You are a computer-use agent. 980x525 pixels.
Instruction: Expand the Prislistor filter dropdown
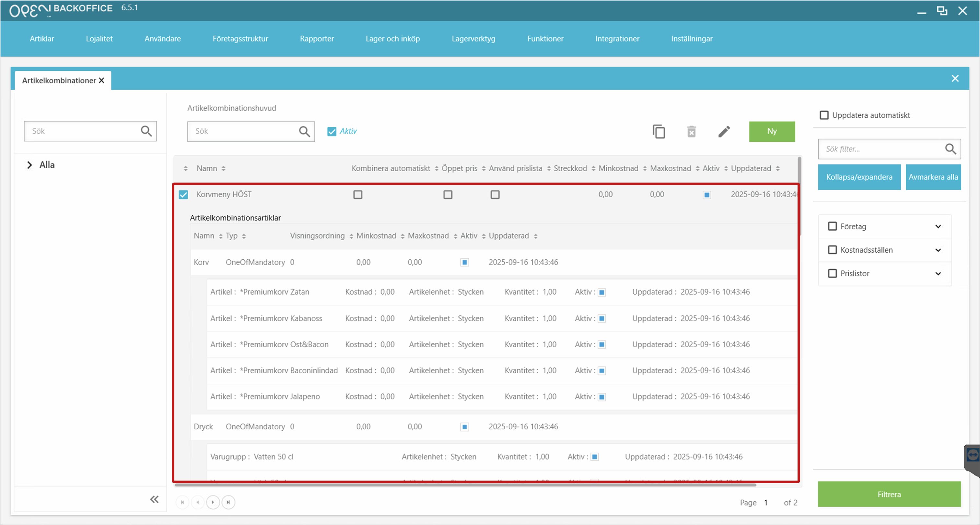[938, 274]
